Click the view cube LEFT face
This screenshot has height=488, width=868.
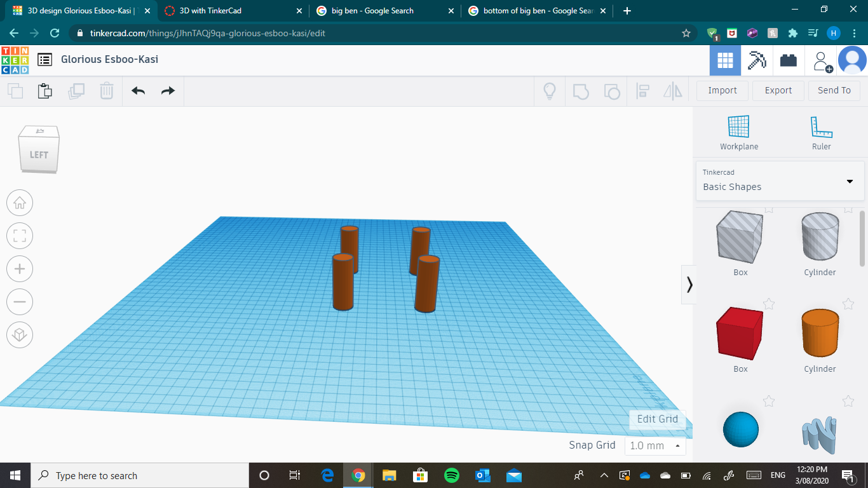[39, 154]
